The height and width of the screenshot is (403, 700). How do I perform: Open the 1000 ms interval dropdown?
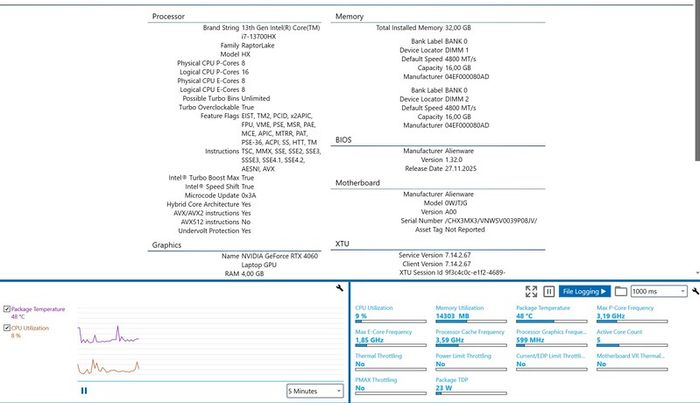click(658, 291)
